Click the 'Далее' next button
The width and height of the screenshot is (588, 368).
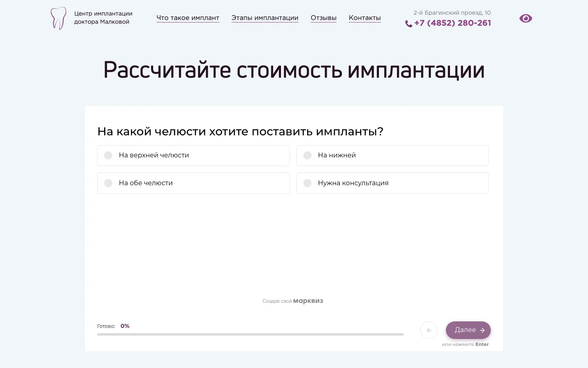point(468,330)
